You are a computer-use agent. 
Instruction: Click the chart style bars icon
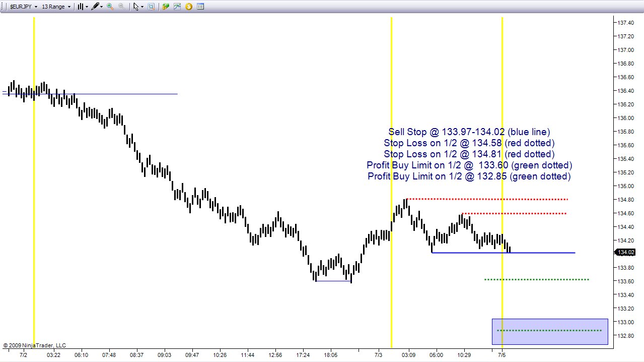point(80,7)
